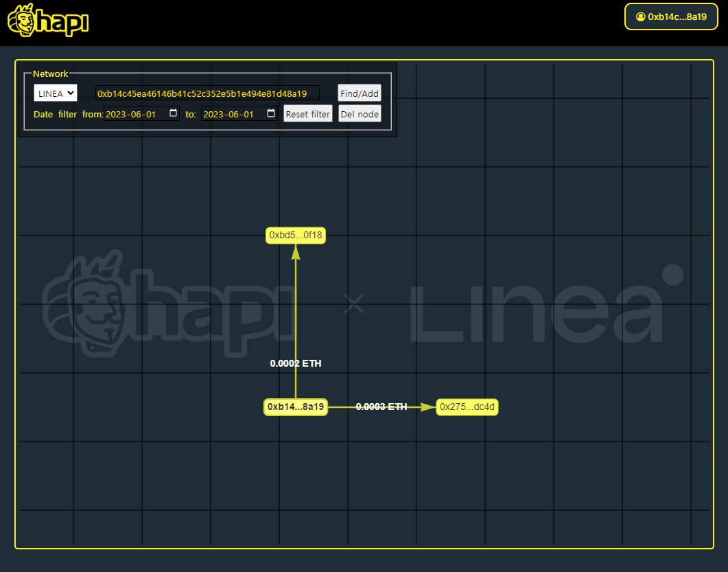Focus the wallet address input field
The image size is (728, 572).
(207, 93)
